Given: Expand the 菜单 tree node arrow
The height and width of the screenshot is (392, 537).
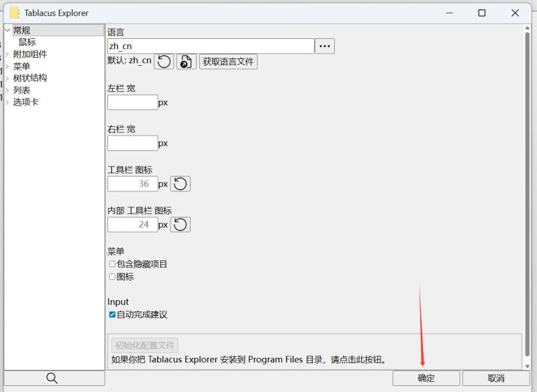Looking at the screenshot, I should [x=7, y=66].
